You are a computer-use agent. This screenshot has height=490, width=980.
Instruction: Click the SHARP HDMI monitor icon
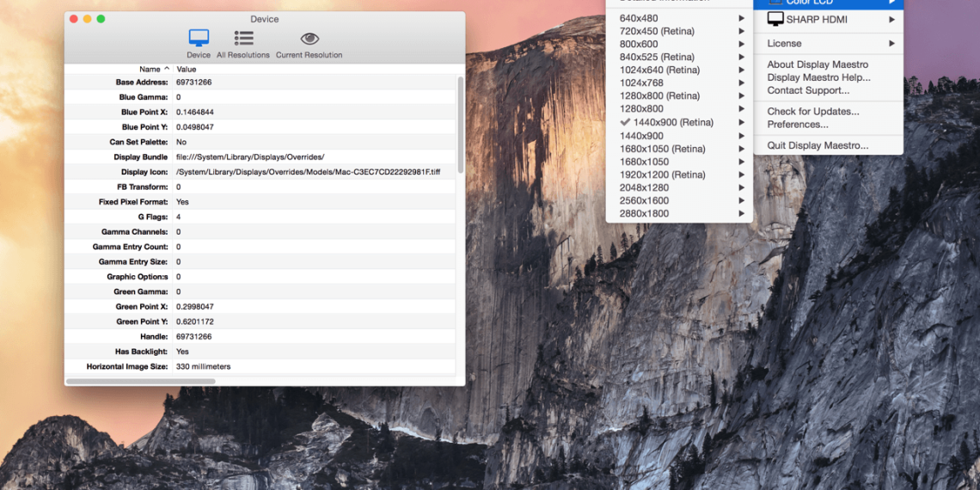tap(775, 19)
